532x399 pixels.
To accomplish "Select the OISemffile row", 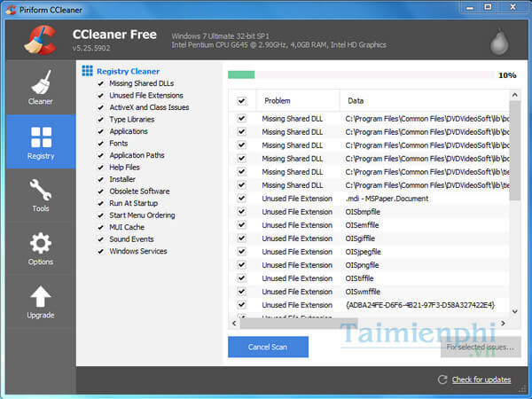I will [369, 225].
